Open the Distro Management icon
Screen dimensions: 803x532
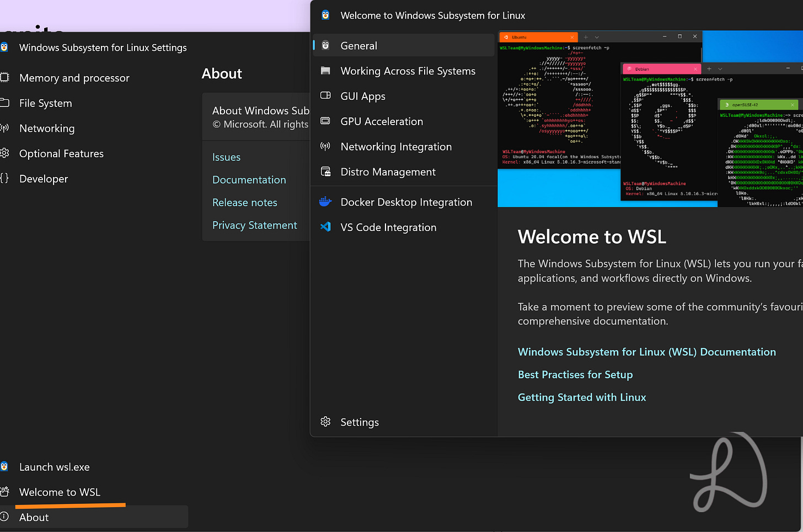tap(325, 171)
